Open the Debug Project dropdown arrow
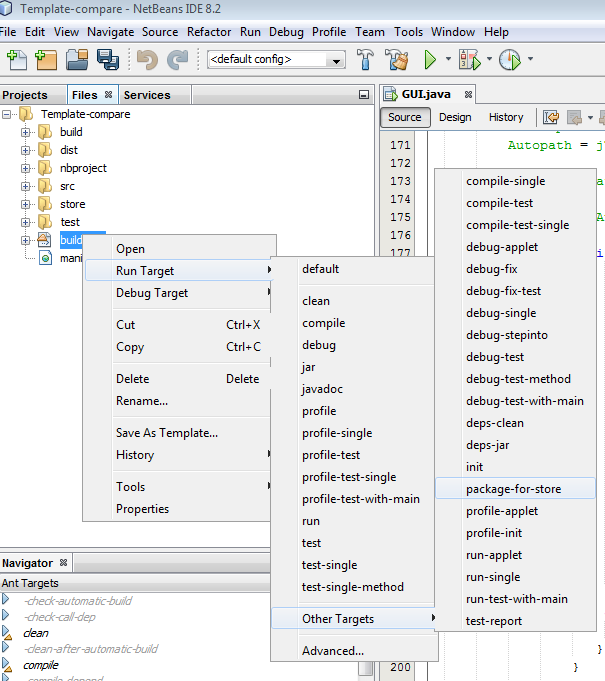Viewport: 605px width, 681px height. (489, 59)
